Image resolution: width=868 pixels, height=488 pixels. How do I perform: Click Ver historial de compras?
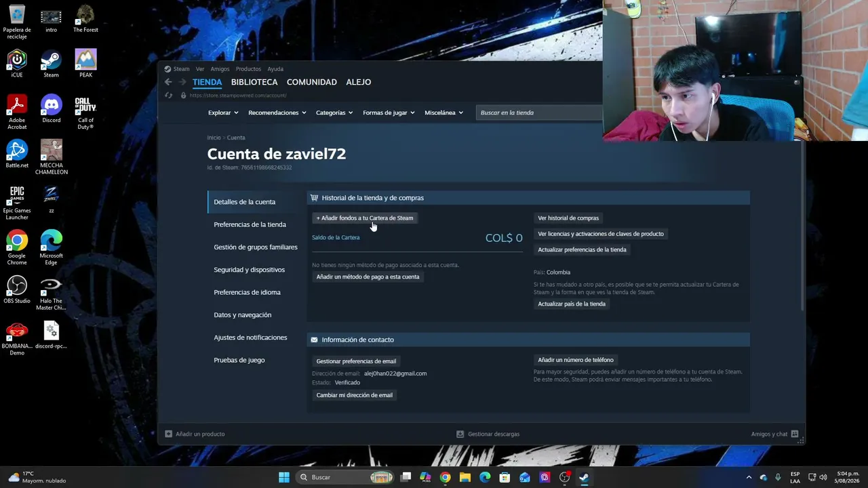(568, 218)
